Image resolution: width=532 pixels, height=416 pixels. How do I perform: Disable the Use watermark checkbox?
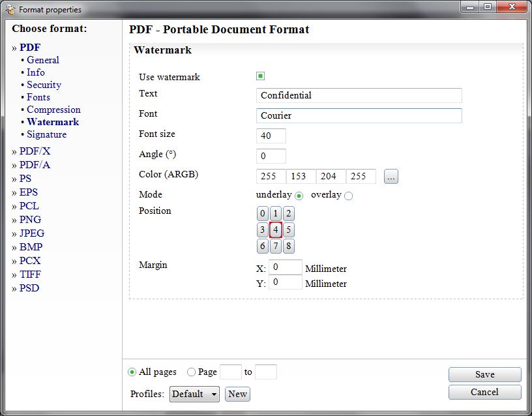coord(261,76)
